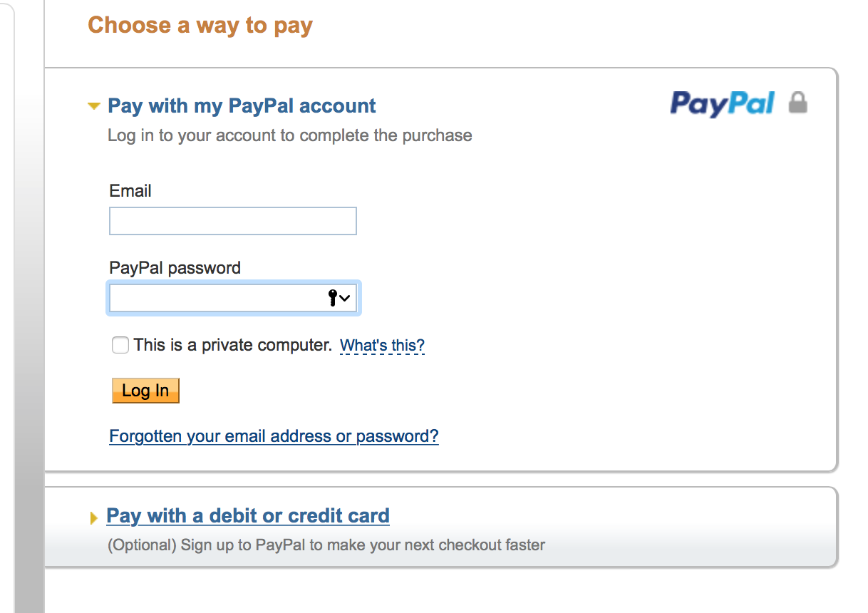Click the 'This is a private computer.' label
Viewport: 868px width, 613px height.
click(233, 345)
